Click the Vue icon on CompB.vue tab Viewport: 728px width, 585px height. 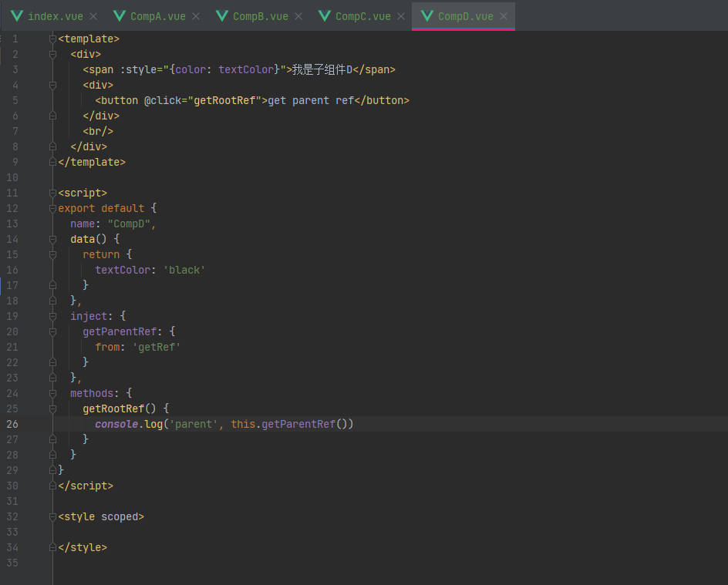point(222,16)
